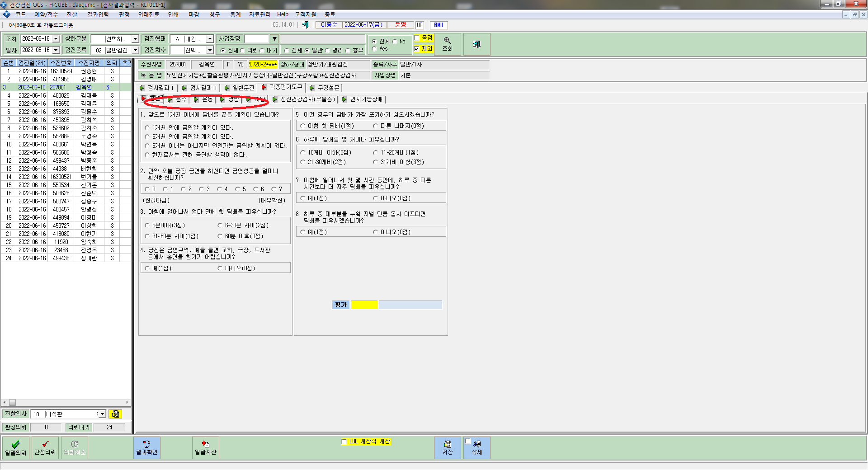Open the 결과입력 menu
Viewport: 868px width, 470px height.
click(x=98, y=14)
